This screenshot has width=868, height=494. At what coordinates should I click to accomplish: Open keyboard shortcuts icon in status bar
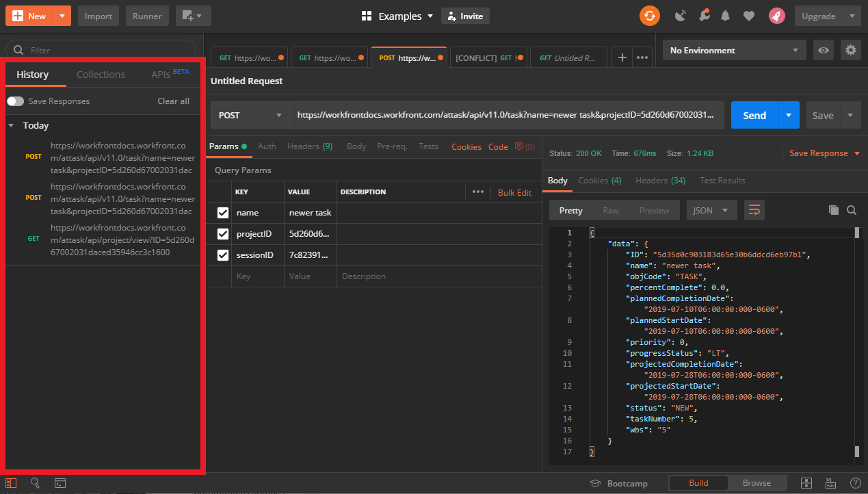(831, 483)
